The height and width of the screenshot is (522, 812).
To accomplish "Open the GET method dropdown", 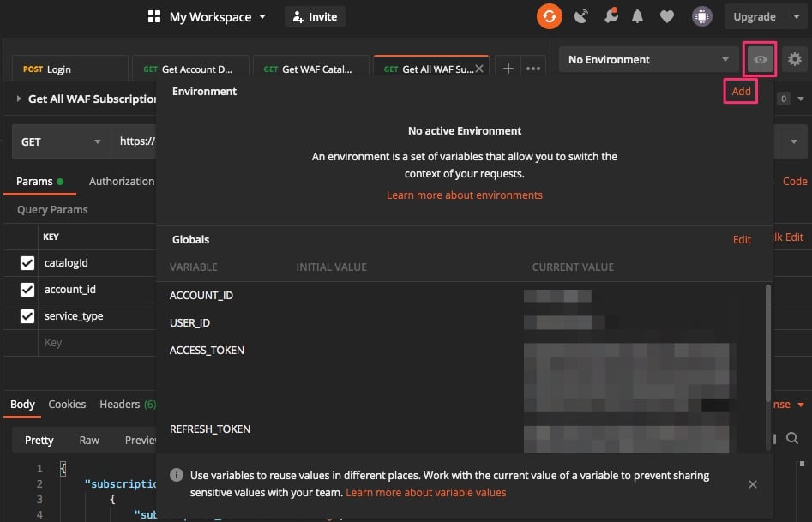I will pyautogui.click(x=61, y=141).
